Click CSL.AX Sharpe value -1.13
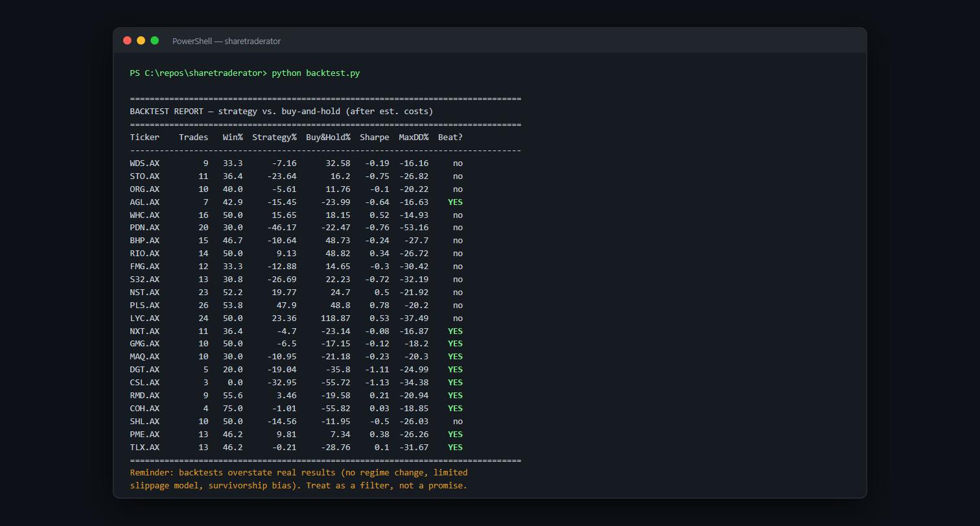This screenshot has height=526, width=980. tap(377, 382)
